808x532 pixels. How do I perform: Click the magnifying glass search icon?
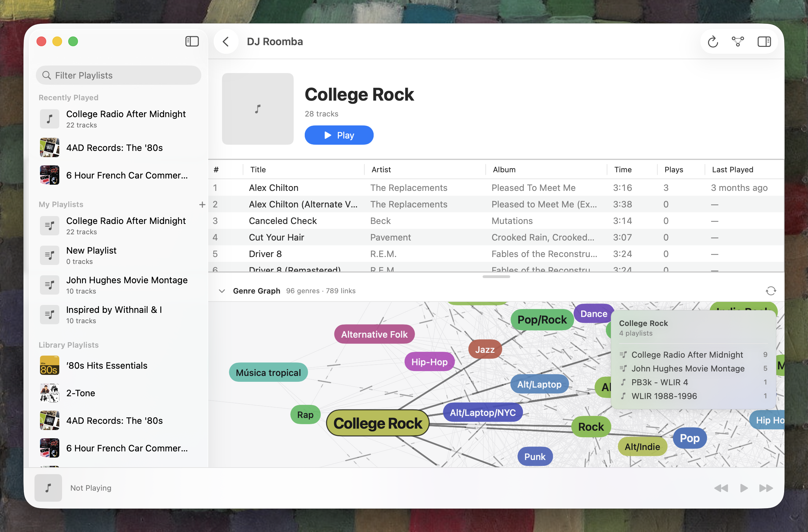click(x=47, y=75)
